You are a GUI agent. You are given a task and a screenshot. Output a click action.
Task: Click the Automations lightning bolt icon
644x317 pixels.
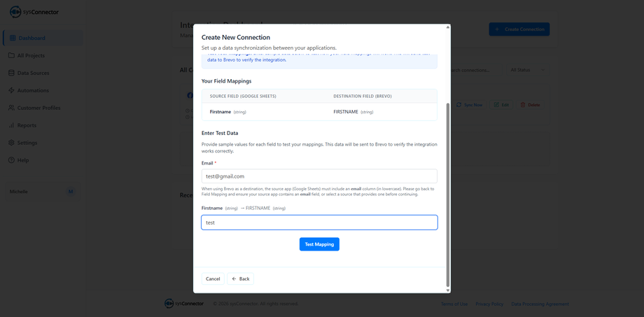coord(11,90)
